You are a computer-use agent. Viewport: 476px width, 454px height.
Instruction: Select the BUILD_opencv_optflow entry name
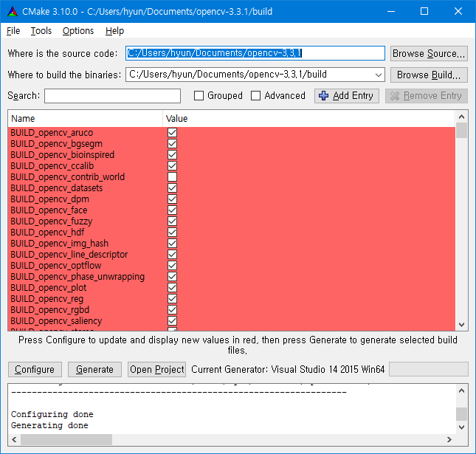tap(56, 266)
